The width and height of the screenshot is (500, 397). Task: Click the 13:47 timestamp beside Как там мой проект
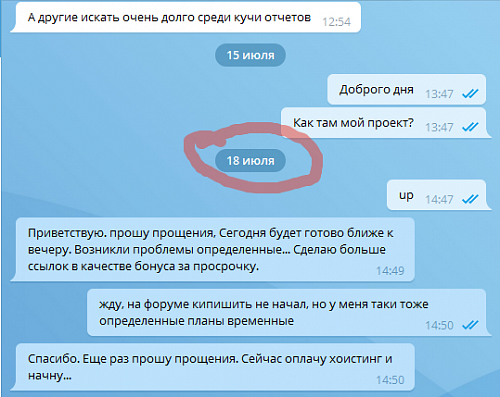tap(439, 127)
